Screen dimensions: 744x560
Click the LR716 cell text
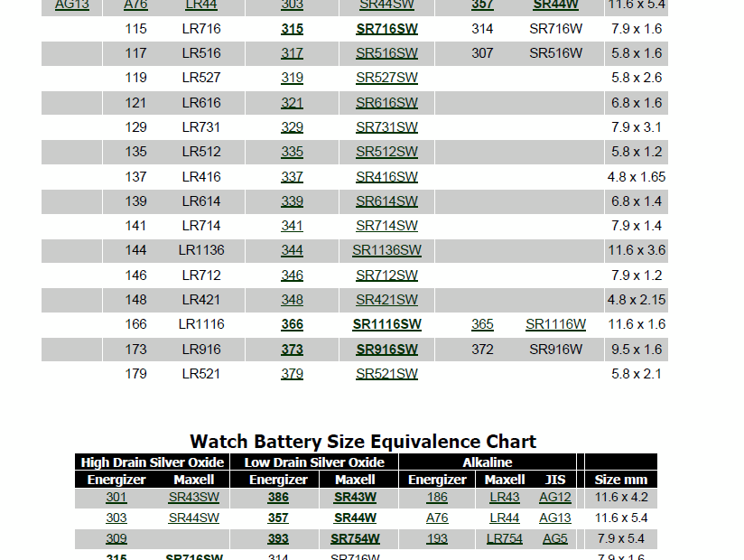(x=201, y=29)
